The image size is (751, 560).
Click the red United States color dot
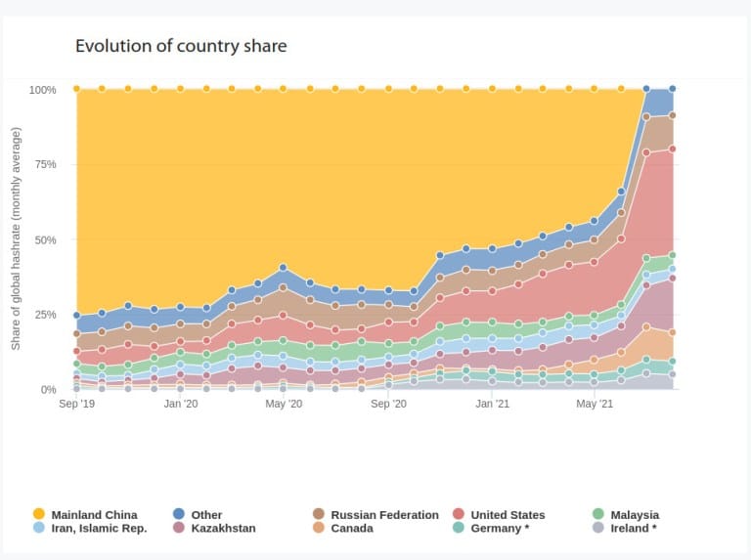pos(459,514)
